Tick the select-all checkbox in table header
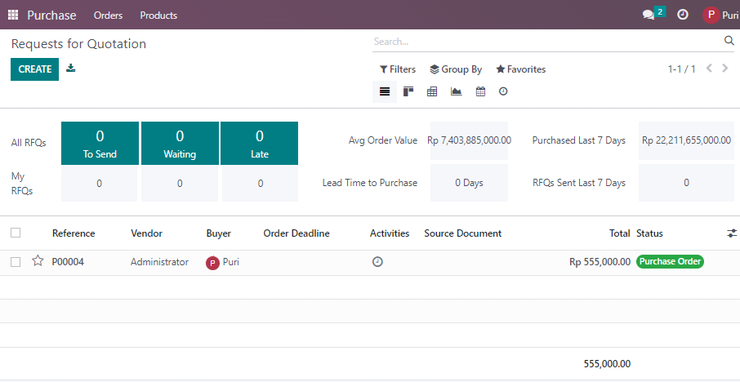The width and height of the screenshot is (740, 382). [x=16, y=232]
